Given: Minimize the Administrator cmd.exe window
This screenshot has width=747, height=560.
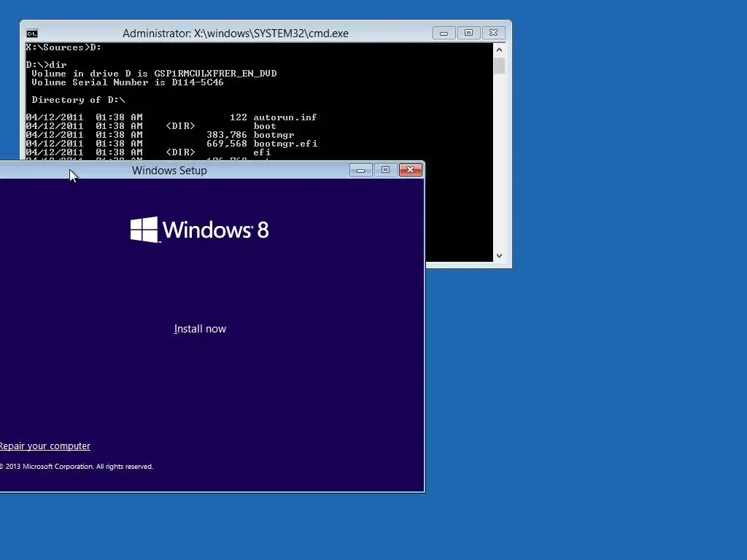Looking at the screenshot, I should point(444,33).
